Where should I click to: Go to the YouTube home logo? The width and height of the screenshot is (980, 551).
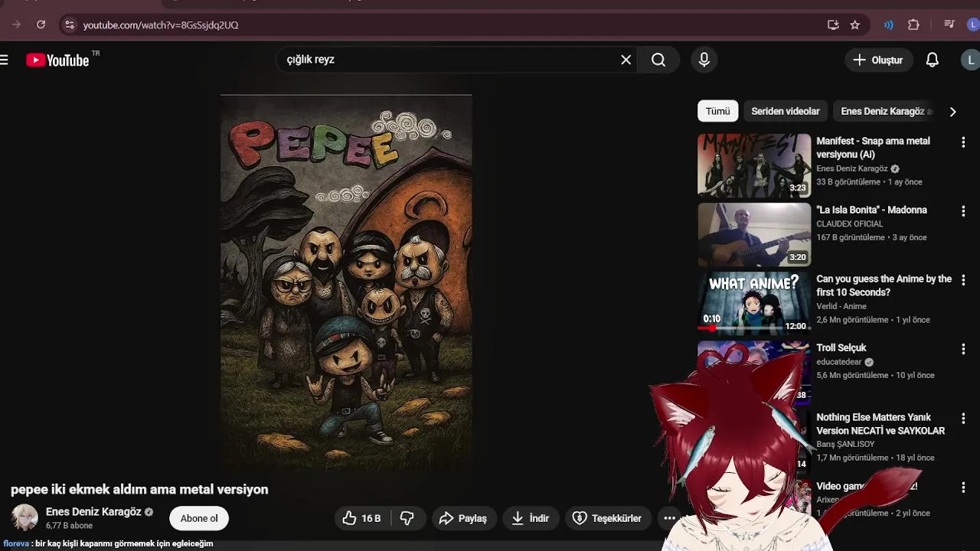click(57, 60)
